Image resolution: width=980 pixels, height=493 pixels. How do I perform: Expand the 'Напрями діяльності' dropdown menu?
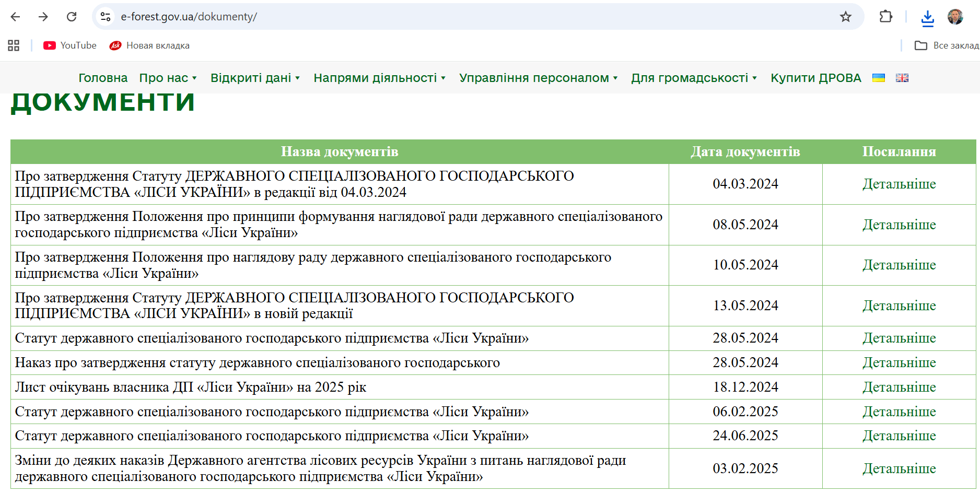pos(379,78)
